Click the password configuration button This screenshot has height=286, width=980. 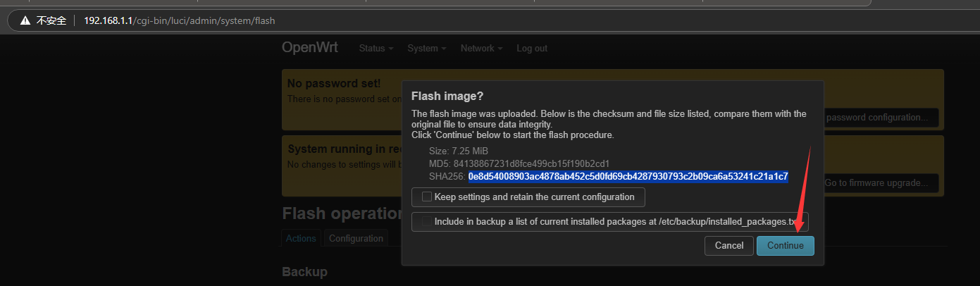click(x=881, y=118)
